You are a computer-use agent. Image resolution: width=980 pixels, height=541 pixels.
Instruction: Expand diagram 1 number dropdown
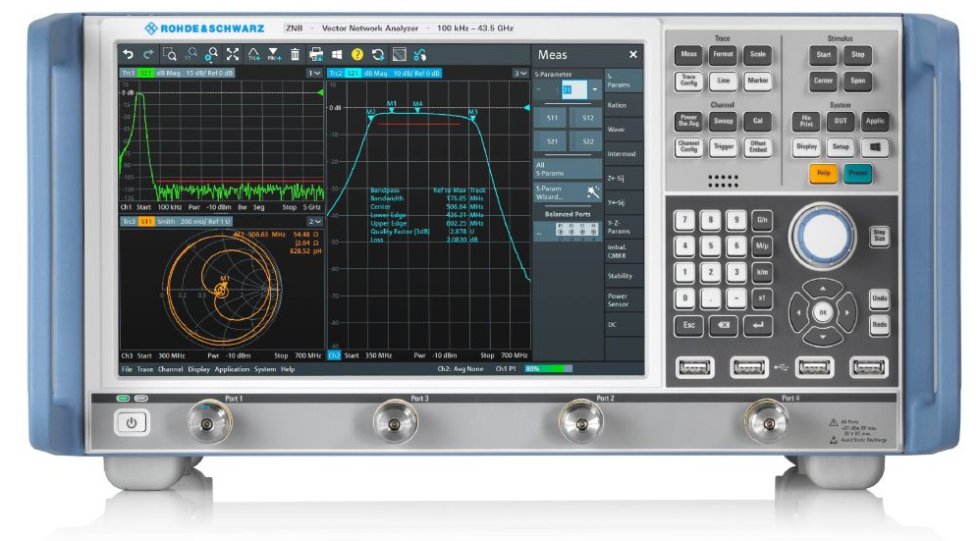[x=314, y=74]
